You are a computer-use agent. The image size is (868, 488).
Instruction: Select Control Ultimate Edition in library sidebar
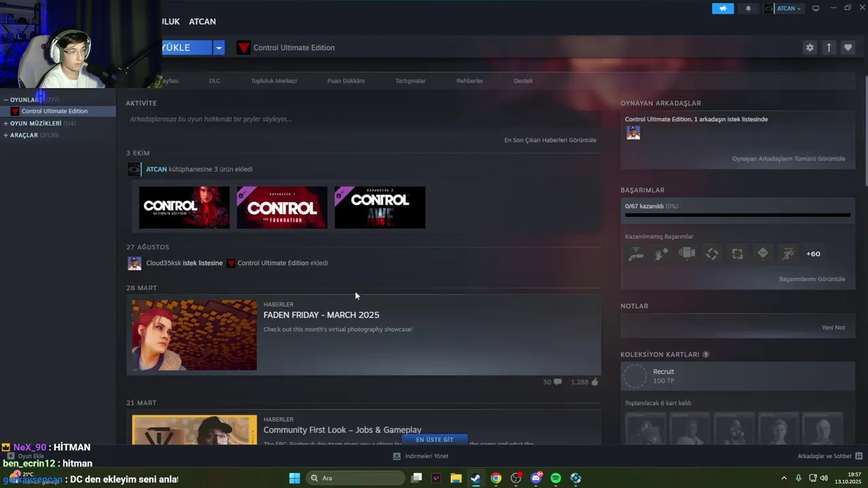click(x=58, y=111)
